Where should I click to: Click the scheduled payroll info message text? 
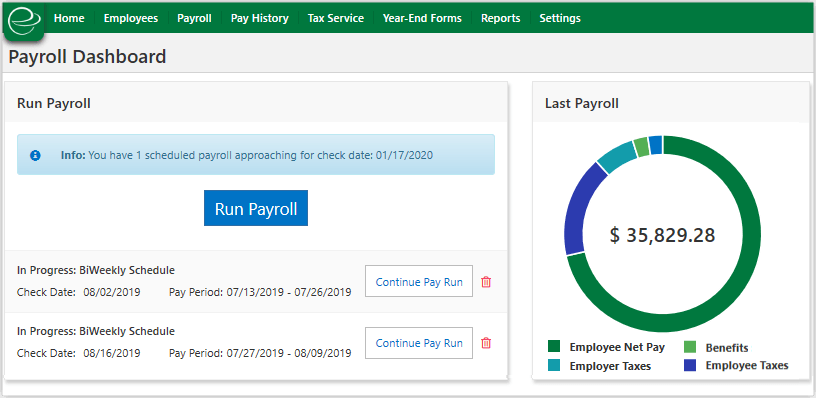tap(247, 155)
